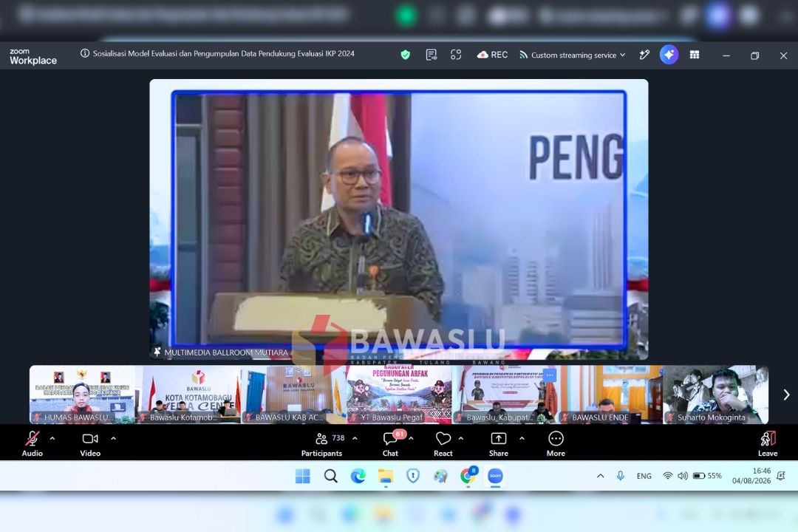Expand video options caret beside Video
Viewport: 798px width, 532px height.
click(x=113, y=438)
